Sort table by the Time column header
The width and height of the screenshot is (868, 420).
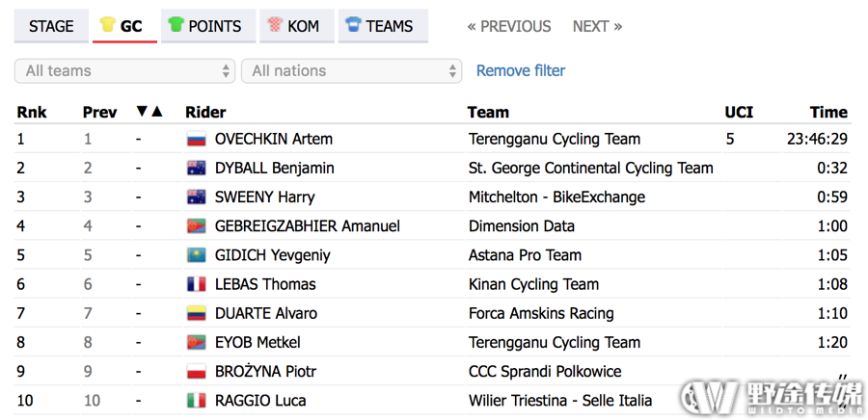(828, 112)
